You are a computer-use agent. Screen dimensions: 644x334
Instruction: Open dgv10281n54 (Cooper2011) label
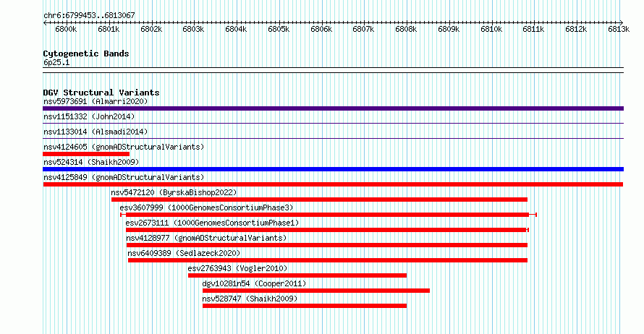254,283
